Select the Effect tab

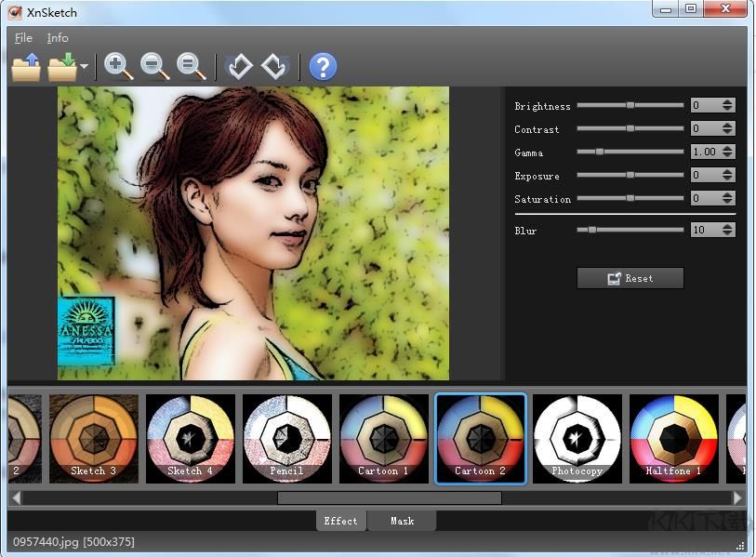point(340,521)
